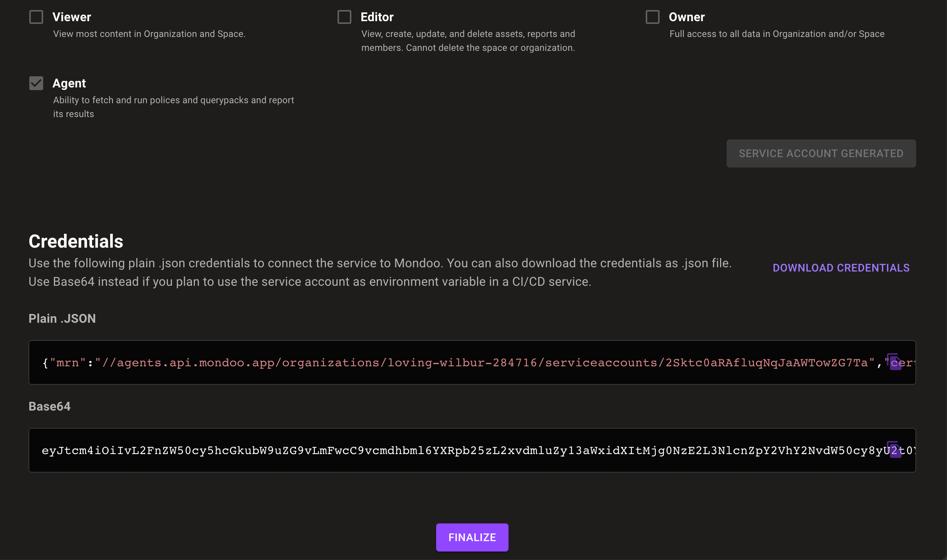Click the Owner role label
The width and height of the screenshot is (947, 560).
tap(687, 17)
